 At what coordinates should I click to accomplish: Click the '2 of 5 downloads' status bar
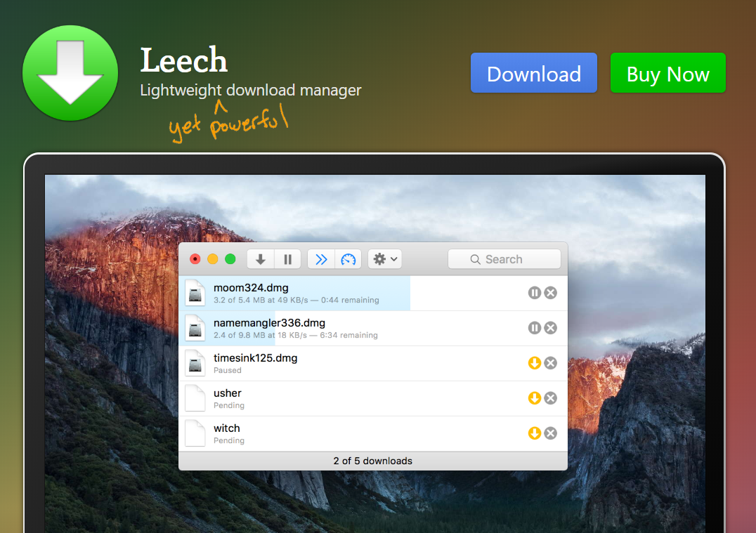point(372,461)
